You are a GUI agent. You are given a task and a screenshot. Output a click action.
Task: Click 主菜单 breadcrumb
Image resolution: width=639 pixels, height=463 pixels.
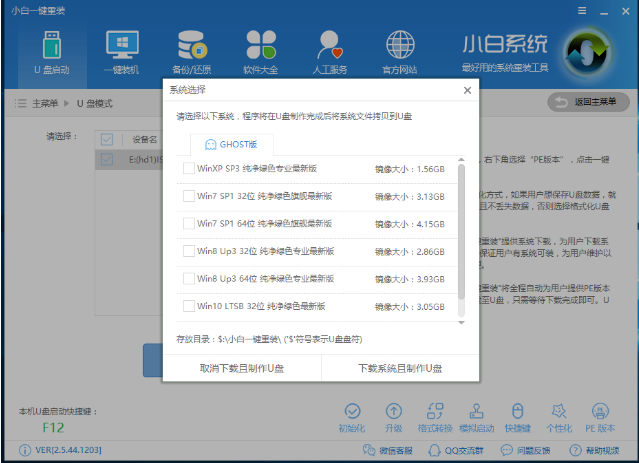[45, 104]
